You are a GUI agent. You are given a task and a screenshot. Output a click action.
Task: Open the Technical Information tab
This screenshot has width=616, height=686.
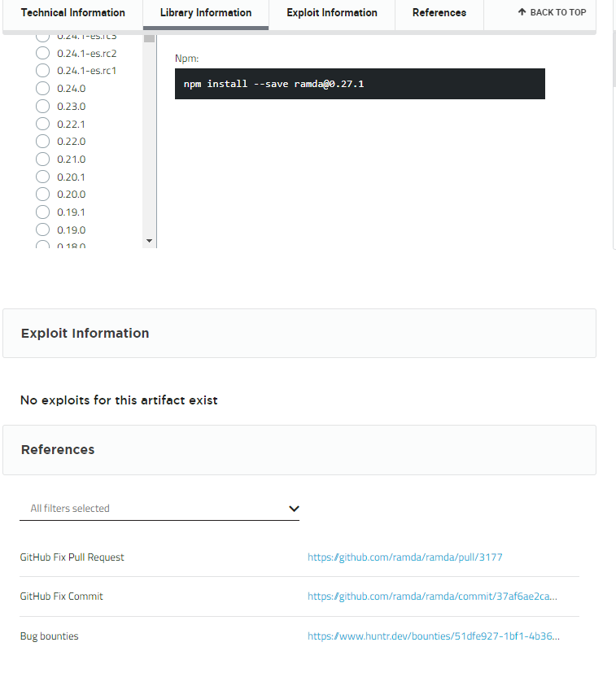tap(72, 13)
